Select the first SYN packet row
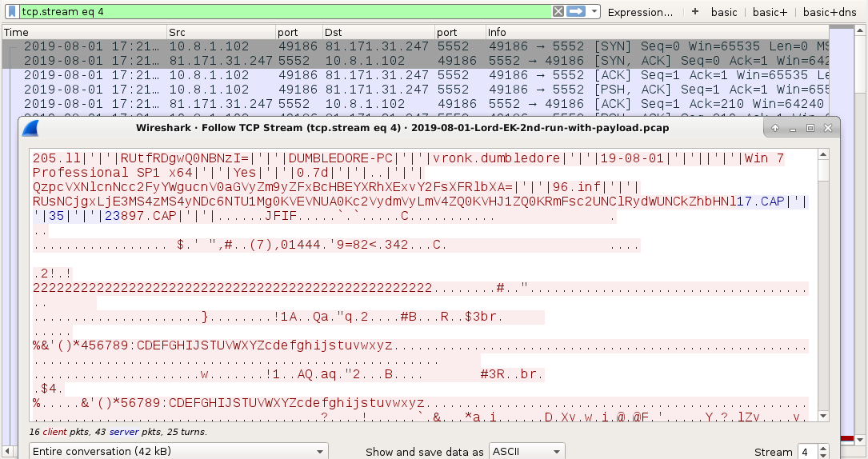868x459 pixels. pos(415,46)
